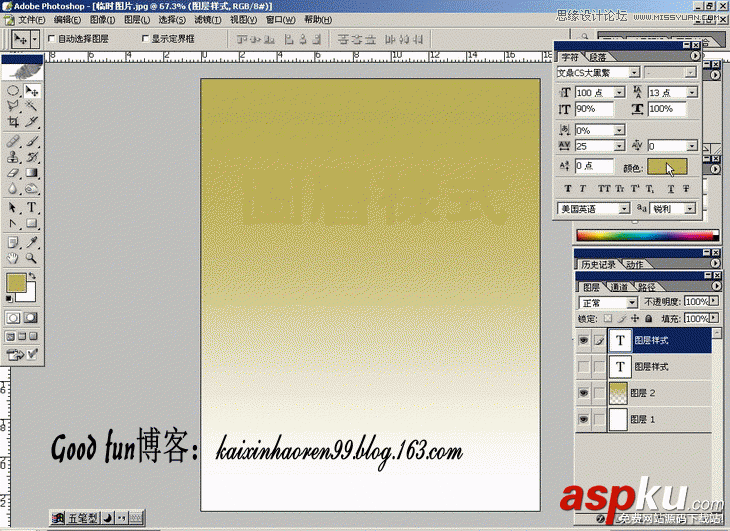Open font size dropdown showing 100 点
730x531 pixels.
[x=619, y=93]
